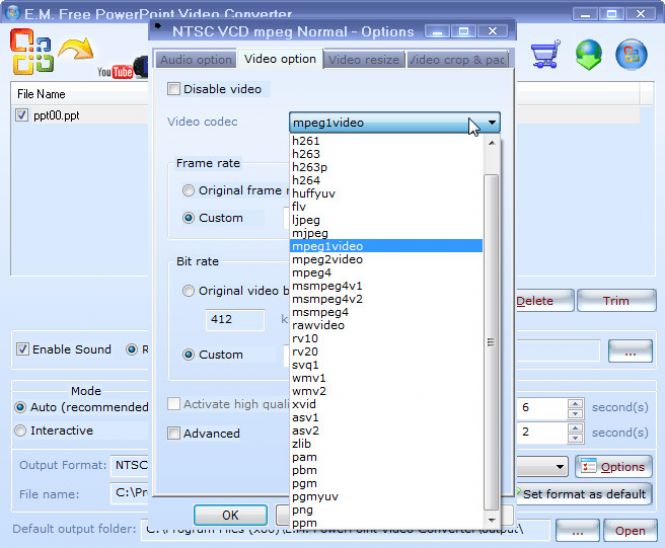Screen dimensions: 665x548
Task: Click the yellow convert arrow icon
Action: pos(76,50)
